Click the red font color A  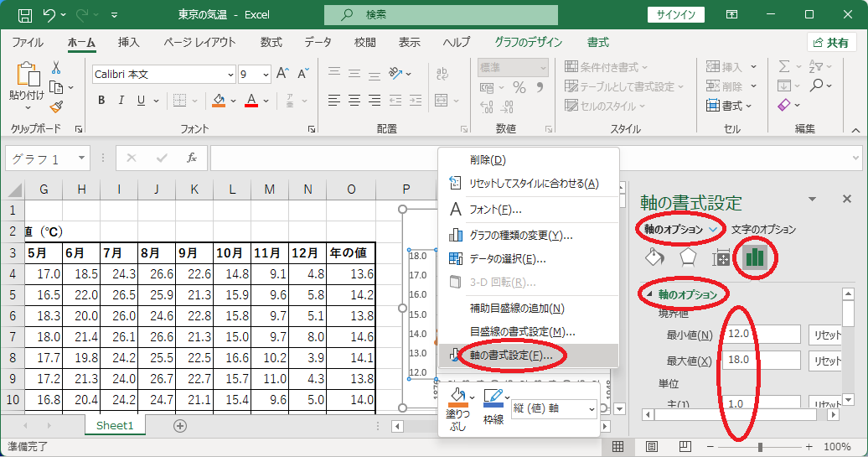tap(251, 101)
